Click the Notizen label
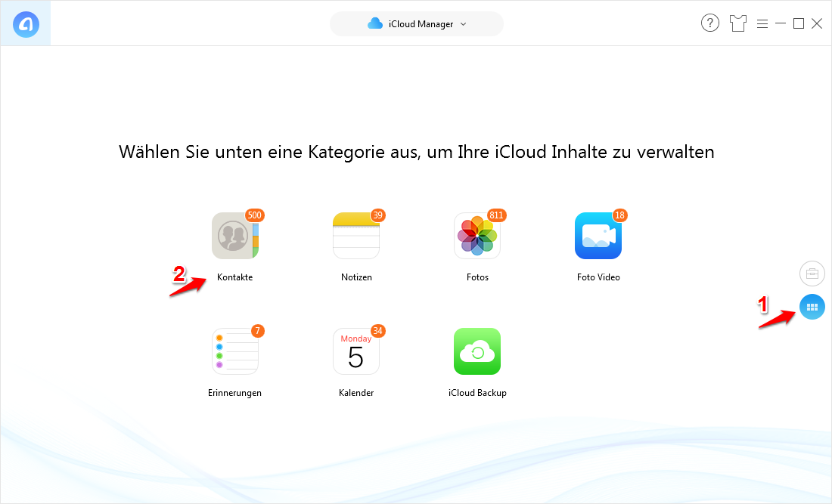This screenshot has height=504, width=832. click(356, 277)
